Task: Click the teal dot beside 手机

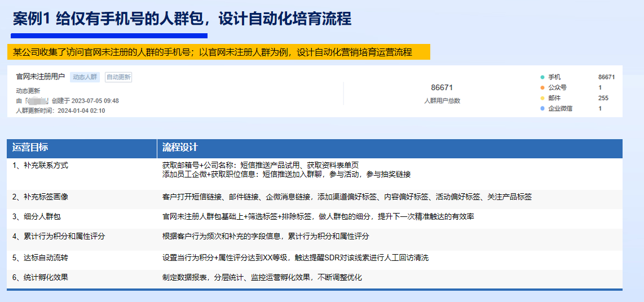Action: [x=542, y=77]
